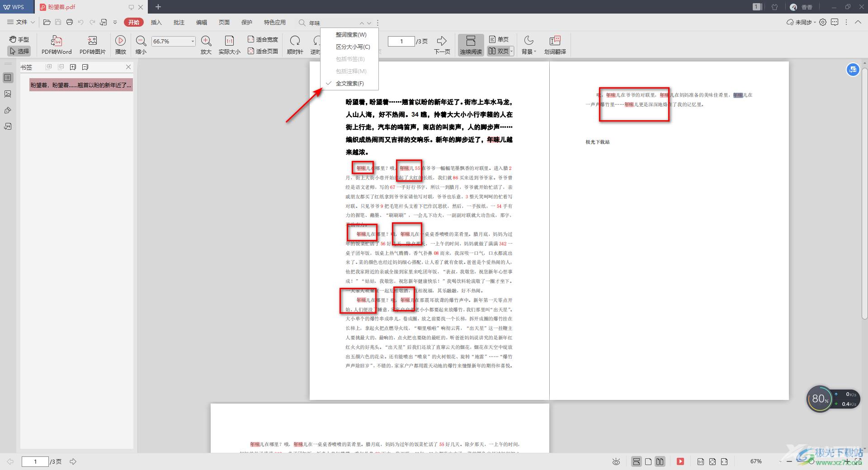868x470 pixels.
Task: Add a new bookmark in 书签 panel
Action: pyautogui.click(x=73, y=67)
